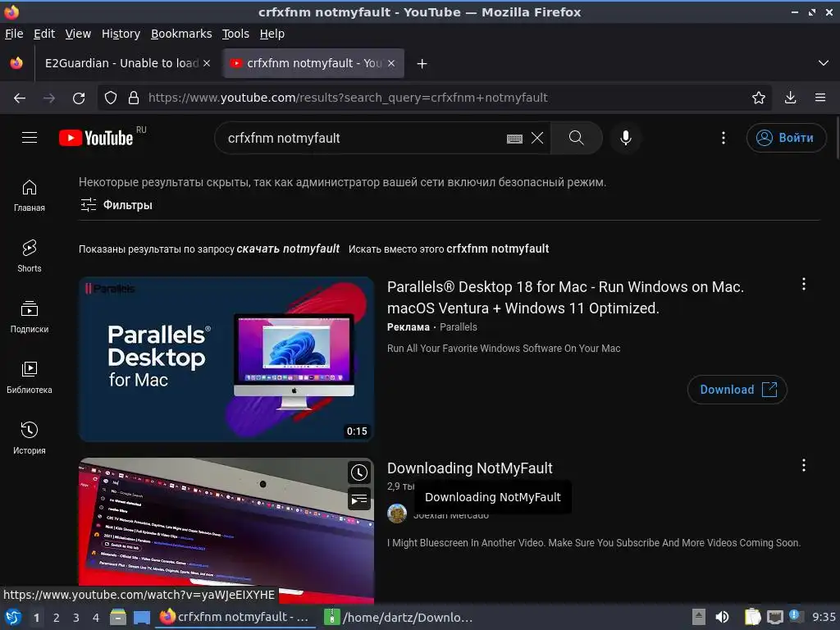Bookmark this page with the star icon

759,98
